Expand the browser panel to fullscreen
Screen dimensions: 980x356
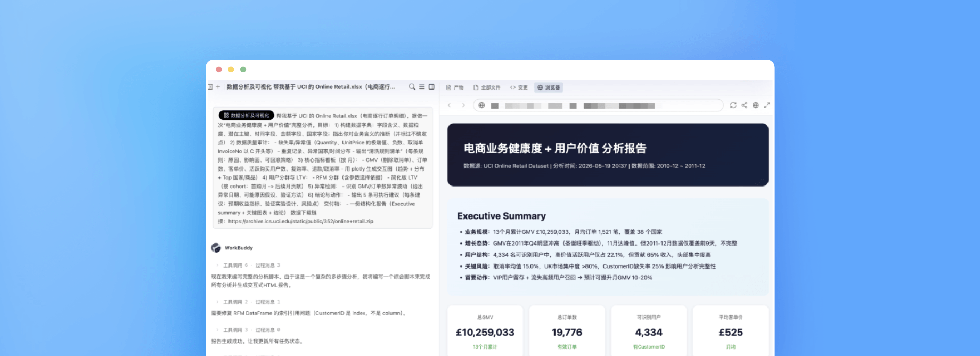point(767,106)
